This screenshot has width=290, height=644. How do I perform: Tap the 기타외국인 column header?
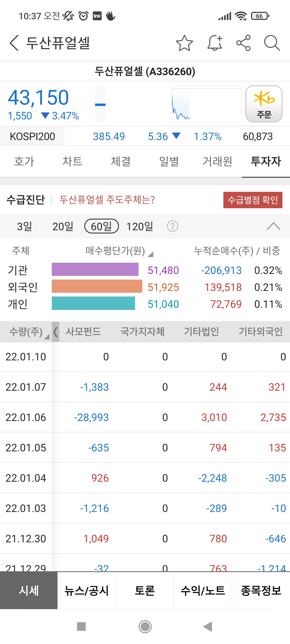tap(260, 332)
